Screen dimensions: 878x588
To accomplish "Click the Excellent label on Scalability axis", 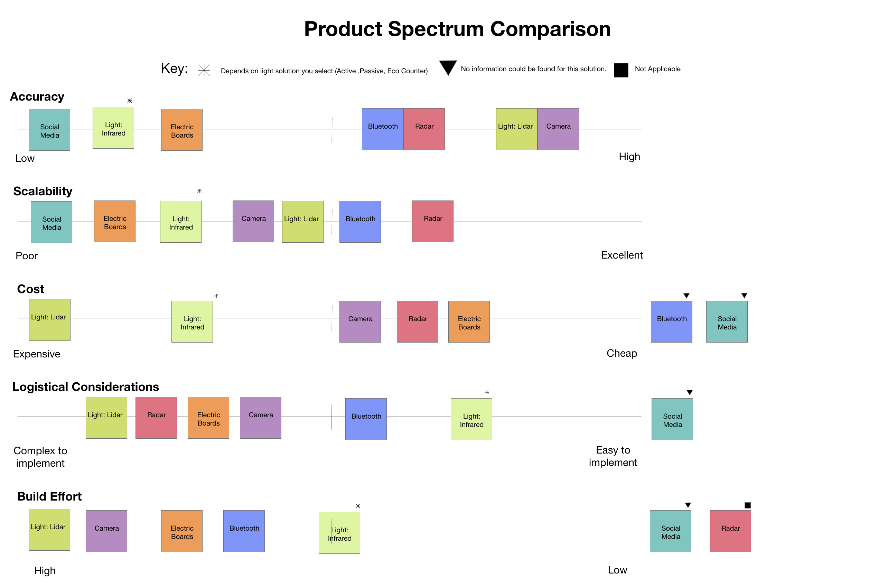I will click(x=622, y=255).
